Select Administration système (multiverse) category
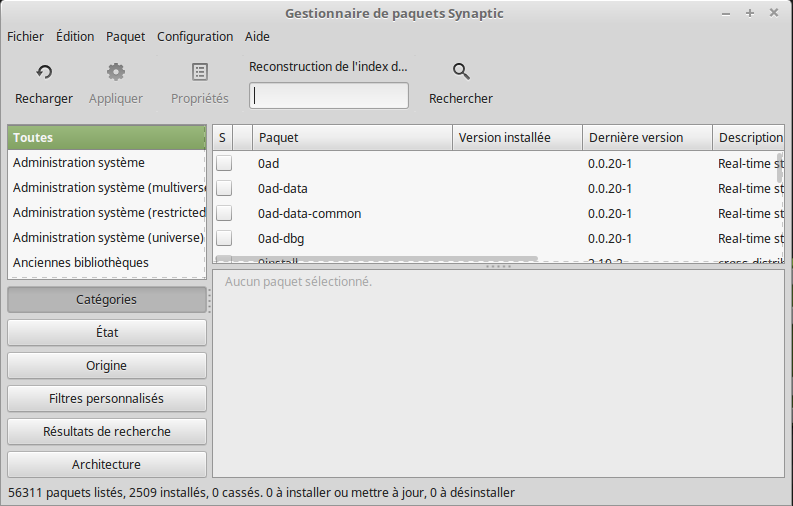 pos(106,188)
